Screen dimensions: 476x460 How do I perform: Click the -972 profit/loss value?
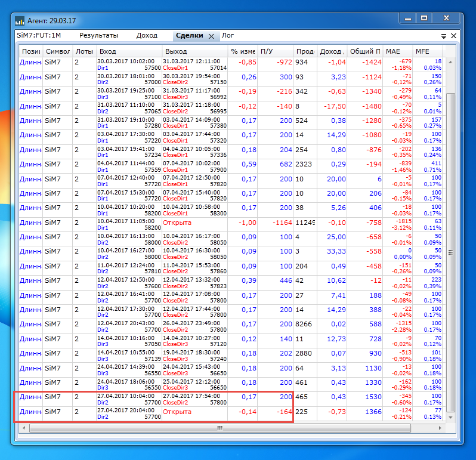284,62
